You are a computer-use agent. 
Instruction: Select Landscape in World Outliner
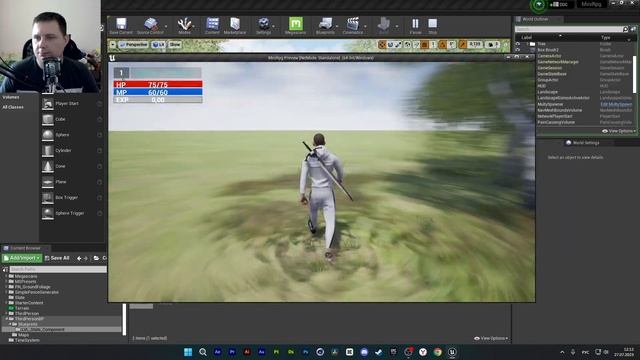click(547, 92)
